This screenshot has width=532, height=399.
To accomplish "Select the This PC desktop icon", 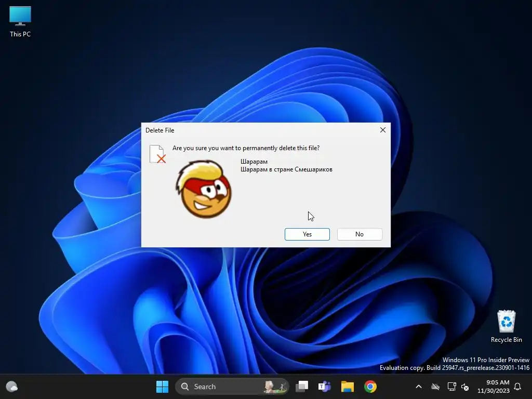I will tap(20, 21).
